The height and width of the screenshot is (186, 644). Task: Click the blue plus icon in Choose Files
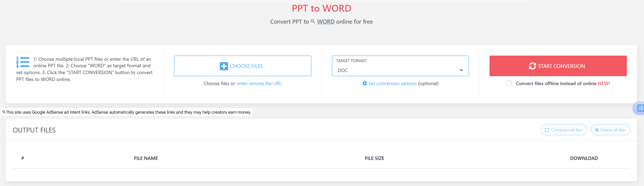coord(224,66)
